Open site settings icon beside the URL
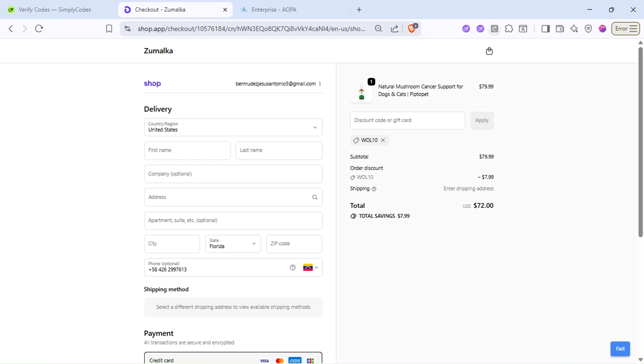This screenshot has width=644, height=364. pos(128,29)
